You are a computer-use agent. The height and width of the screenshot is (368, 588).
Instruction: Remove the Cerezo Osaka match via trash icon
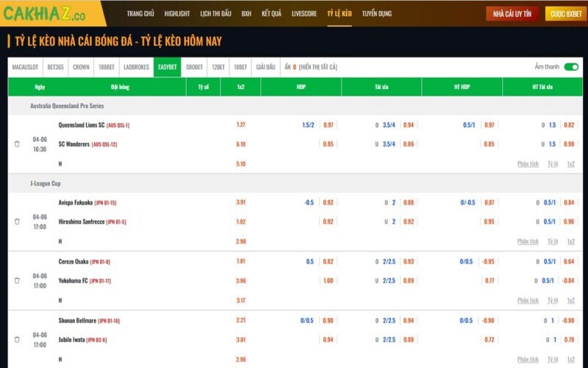(17, 280)
